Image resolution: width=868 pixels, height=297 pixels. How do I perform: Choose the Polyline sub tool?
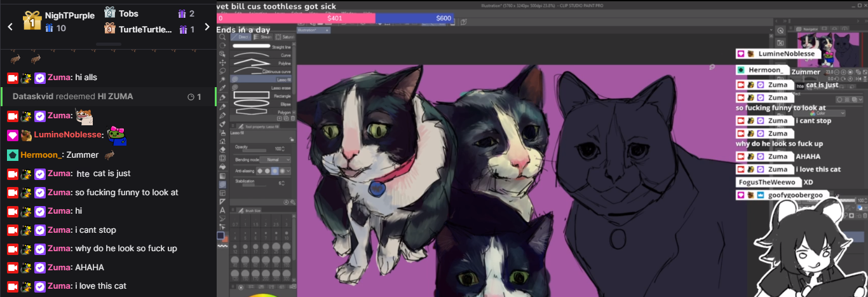(262, 64)
